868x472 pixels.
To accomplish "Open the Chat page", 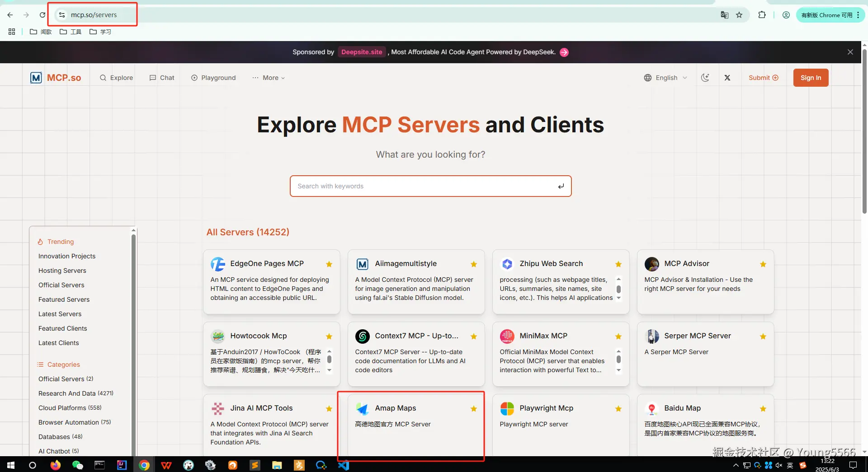I will (x=162, y=78).
